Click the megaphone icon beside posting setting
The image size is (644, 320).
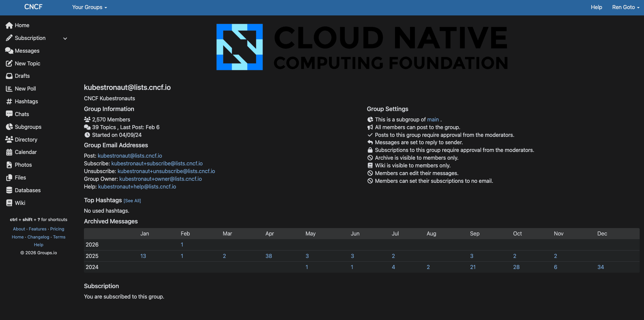point(370,127)
